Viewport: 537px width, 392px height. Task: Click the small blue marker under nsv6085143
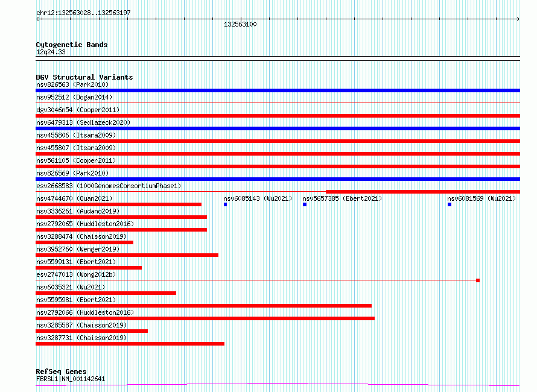(x=225, y=204)
